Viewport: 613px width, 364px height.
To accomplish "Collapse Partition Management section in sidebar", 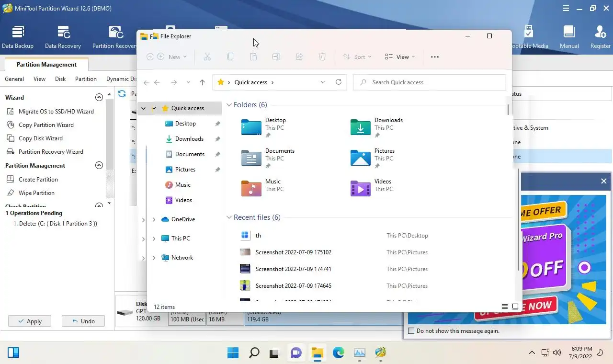I will (99, 165).
